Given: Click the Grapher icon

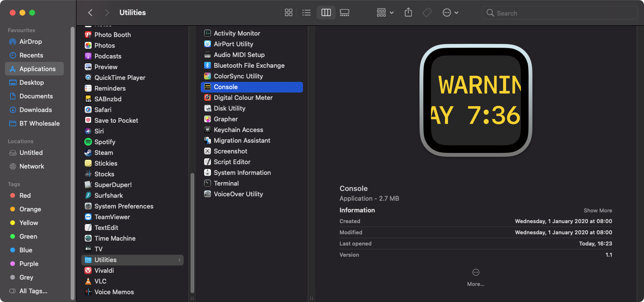Looking at the screenshot, I should tap(208, 119).
